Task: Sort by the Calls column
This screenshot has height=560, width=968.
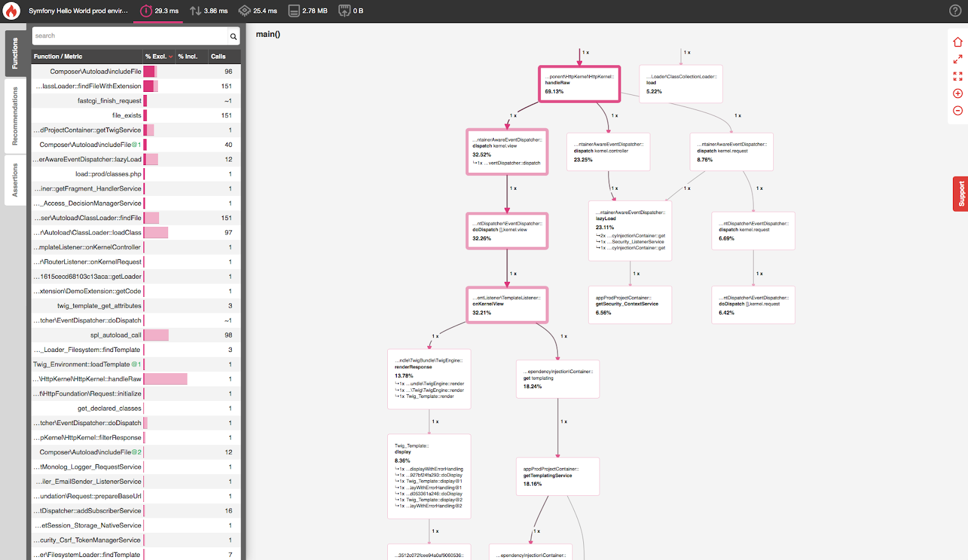Action: (218, 56)
